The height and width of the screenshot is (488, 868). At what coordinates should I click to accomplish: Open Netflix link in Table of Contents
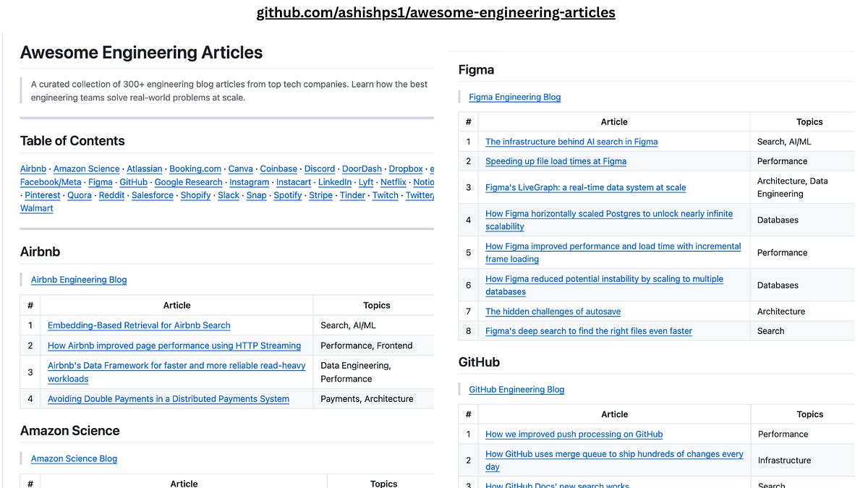[x=393, y=182]
